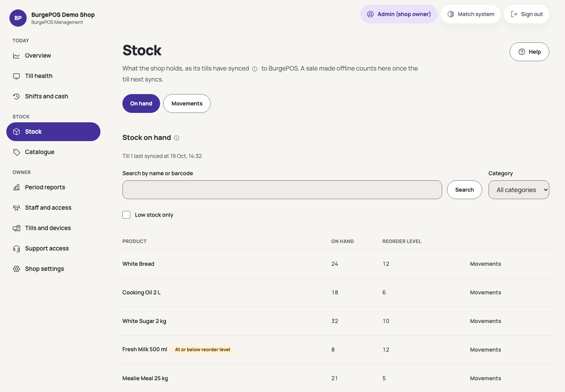Viewport: 565px width, 392px height.
Task: Select the On hand tab
Action: [x=141, y=103]
